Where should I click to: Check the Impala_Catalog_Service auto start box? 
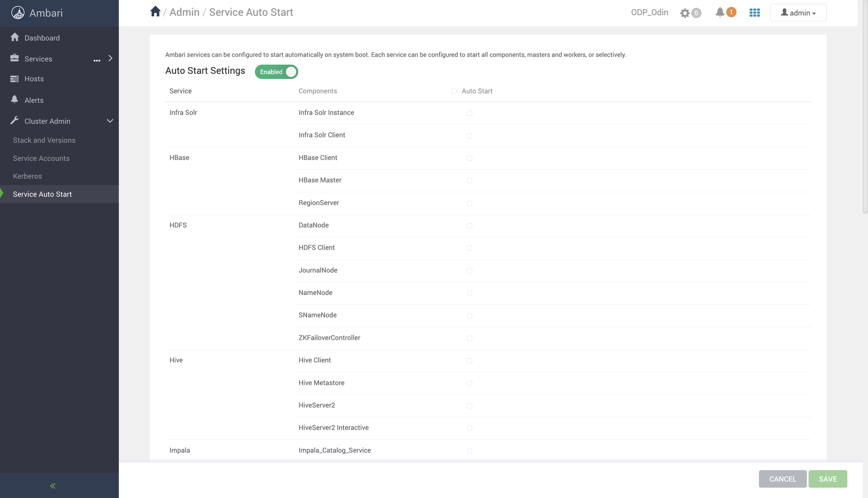click(470, 451)
